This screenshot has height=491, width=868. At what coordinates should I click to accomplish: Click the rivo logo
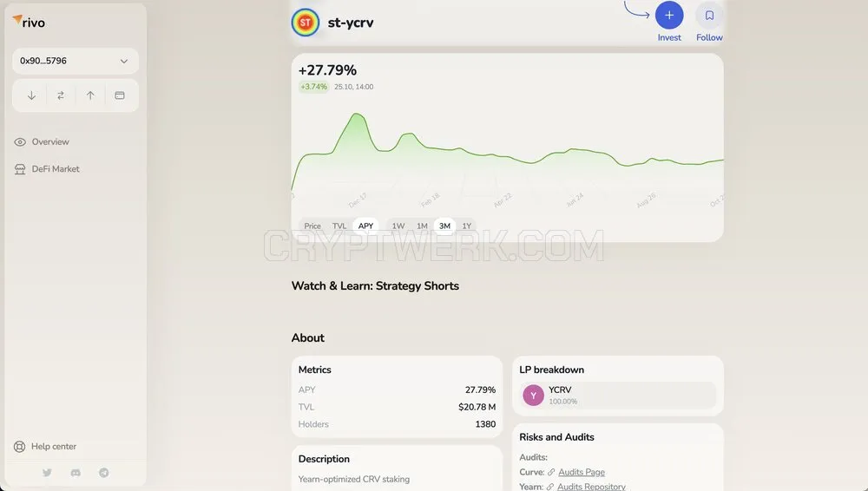click(29, 23)
